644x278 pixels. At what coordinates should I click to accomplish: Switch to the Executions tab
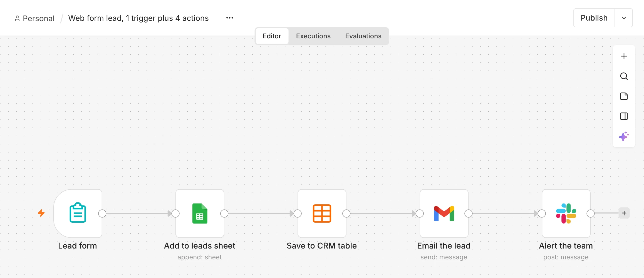(313, 36)
